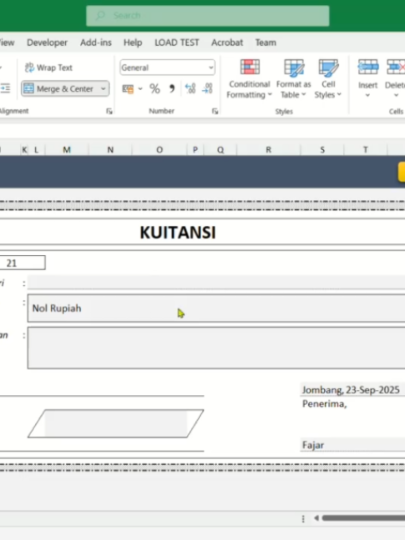Open the General number format dropdown
The image size is (405, 540).
[167, 68]
